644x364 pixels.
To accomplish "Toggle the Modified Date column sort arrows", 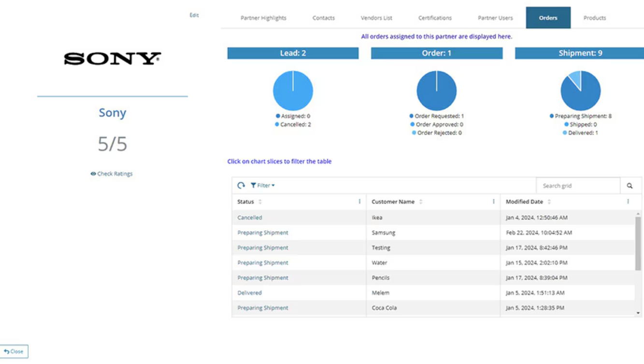I will (x=548, y=202).
